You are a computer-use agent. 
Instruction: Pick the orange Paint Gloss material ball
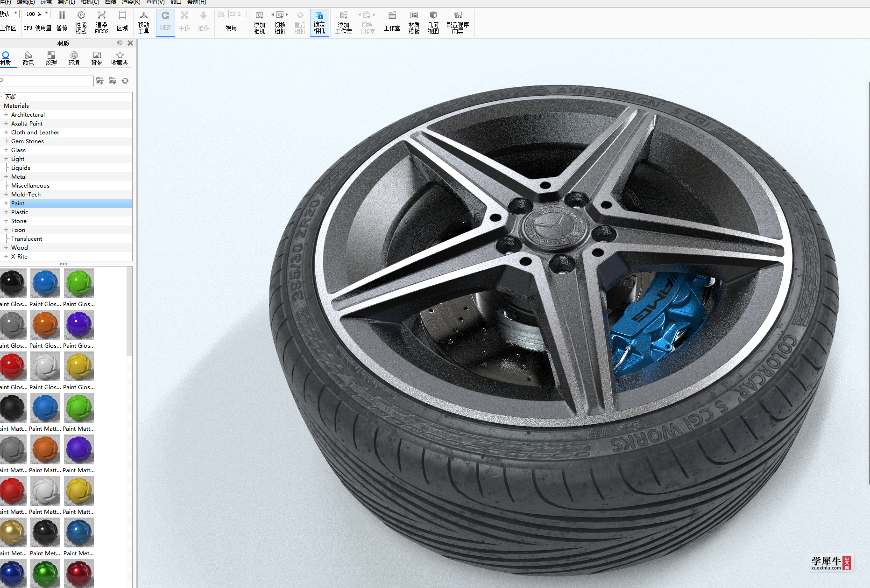coord(45,324)
